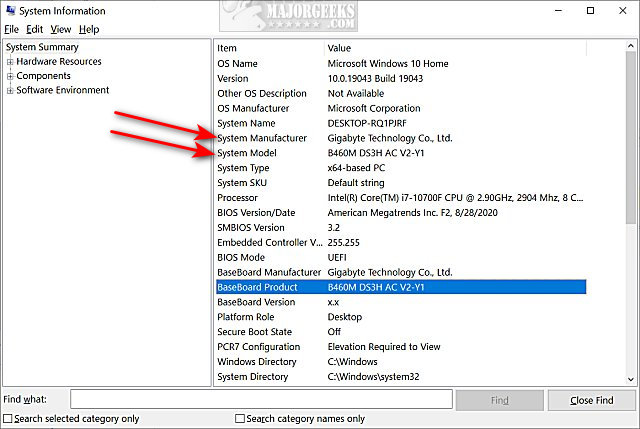Select the OS Name row
The height and width of the screenshot is (429, 640).
pyautogui.click(x=401, y=64)
